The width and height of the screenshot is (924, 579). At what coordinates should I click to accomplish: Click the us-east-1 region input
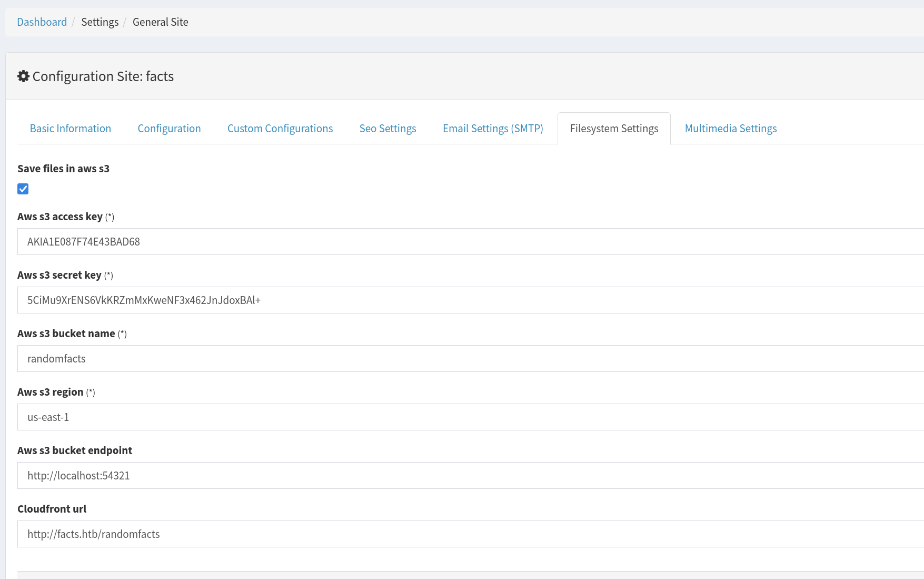pyautogui.click(x=316, y=417)
